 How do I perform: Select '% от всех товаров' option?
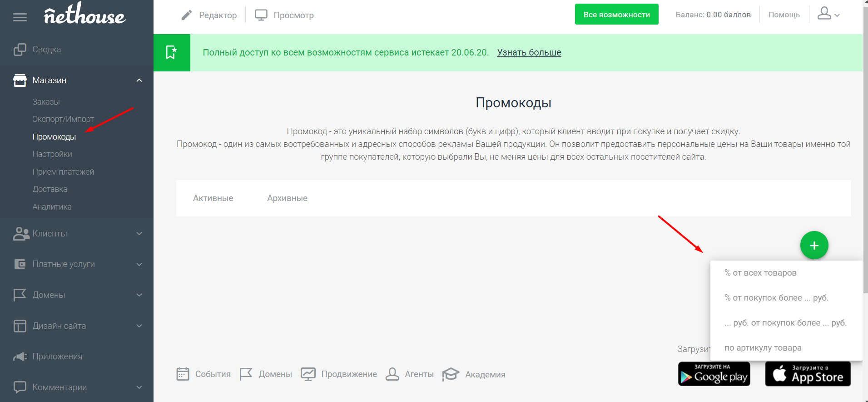click(x=760, y=273)
